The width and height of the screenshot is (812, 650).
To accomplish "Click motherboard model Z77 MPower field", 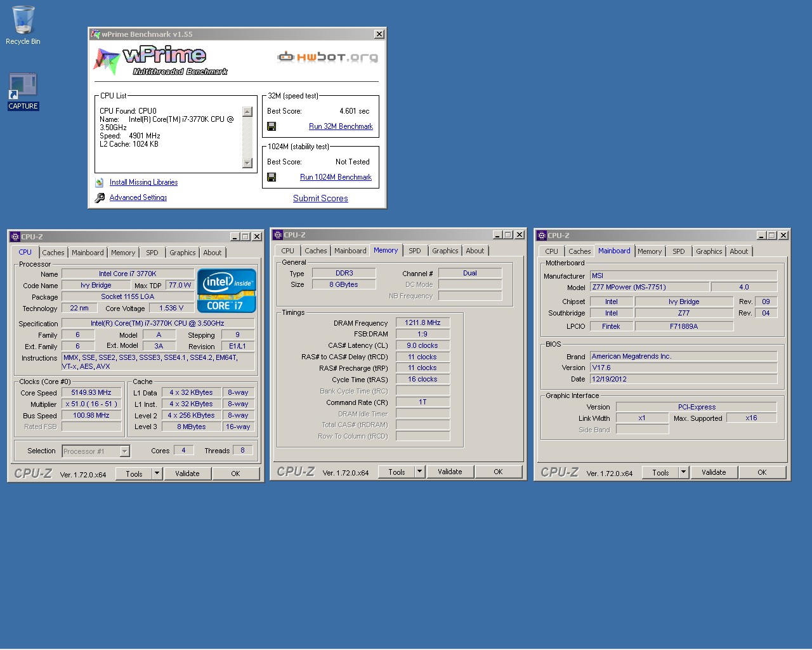I will click(650, 288).
